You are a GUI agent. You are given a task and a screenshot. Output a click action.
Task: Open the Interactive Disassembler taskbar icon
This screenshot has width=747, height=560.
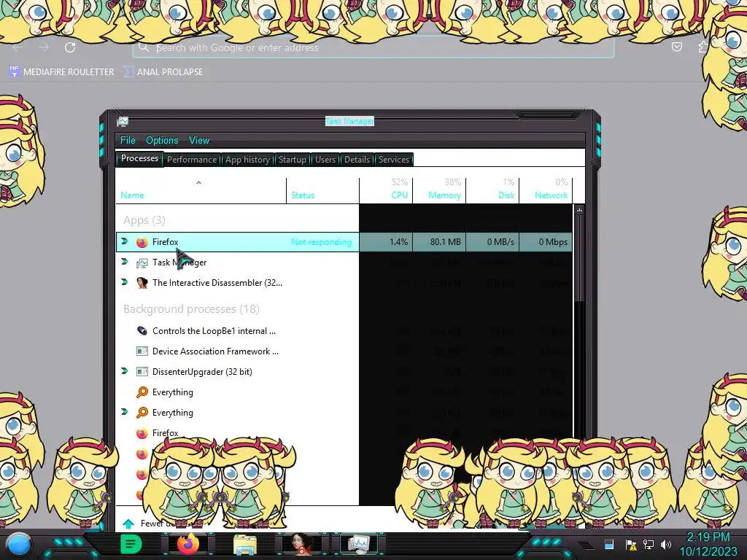[301, 544]
